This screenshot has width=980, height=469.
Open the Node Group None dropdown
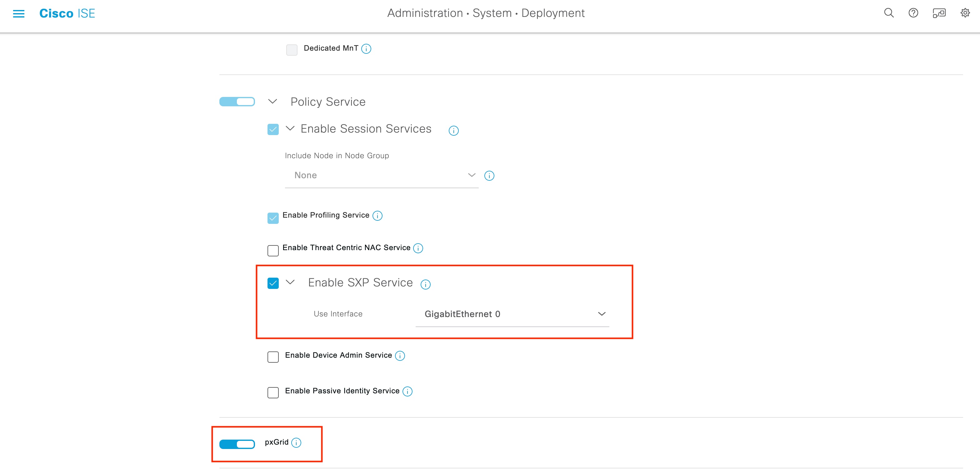381,175
